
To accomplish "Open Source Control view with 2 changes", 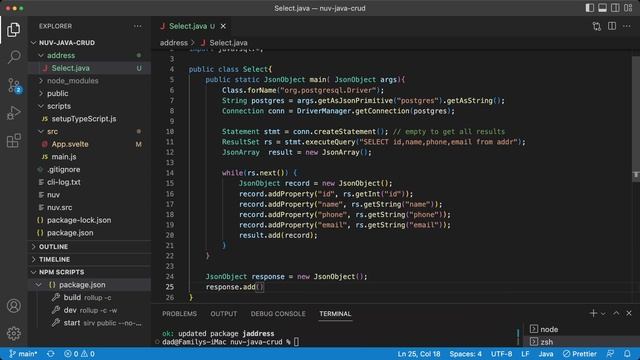I will [14, 86].
